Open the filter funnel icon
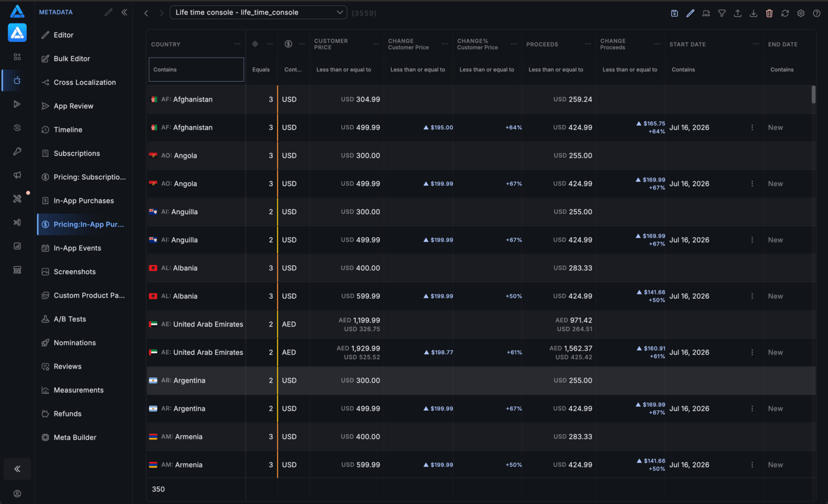 [x=722, y=13]
